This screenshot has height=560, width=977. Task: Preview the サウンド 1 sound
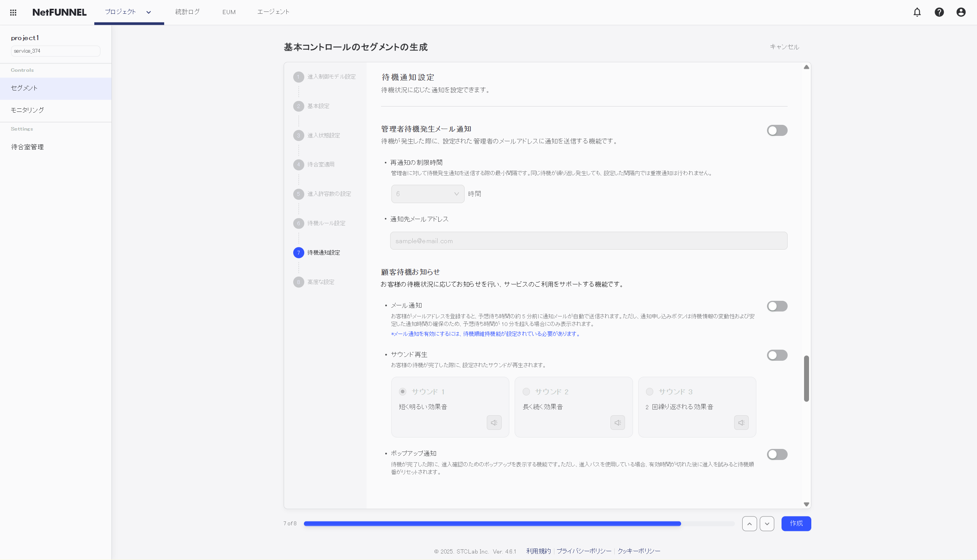494,422
